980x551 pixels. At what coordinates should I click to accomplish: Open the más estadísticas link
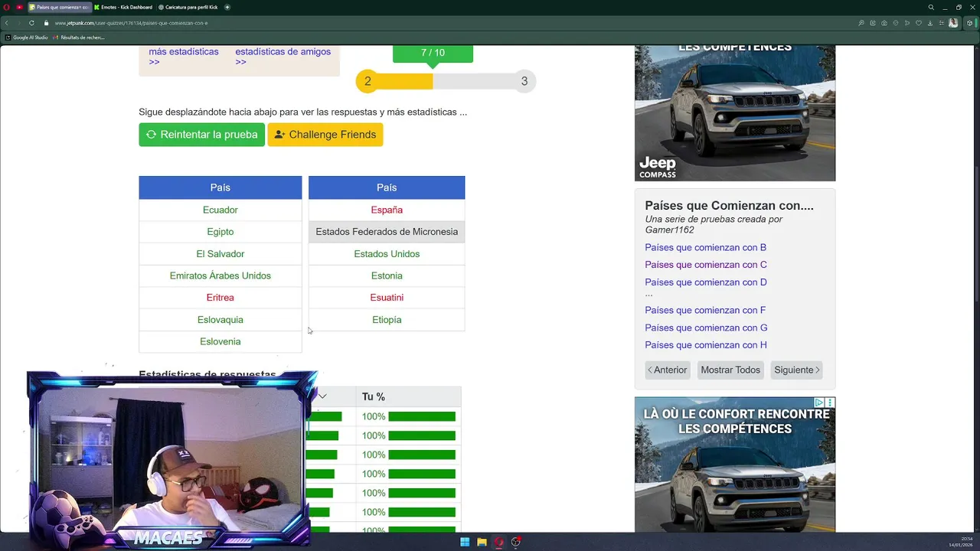click(184, 57)
